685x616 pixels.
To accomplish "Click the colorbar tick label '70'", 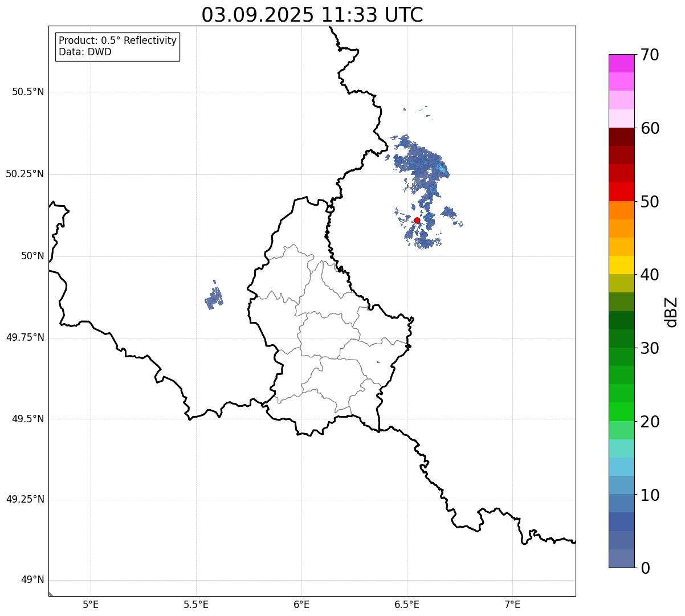I will pyautogui.click(x=650, y=55).
